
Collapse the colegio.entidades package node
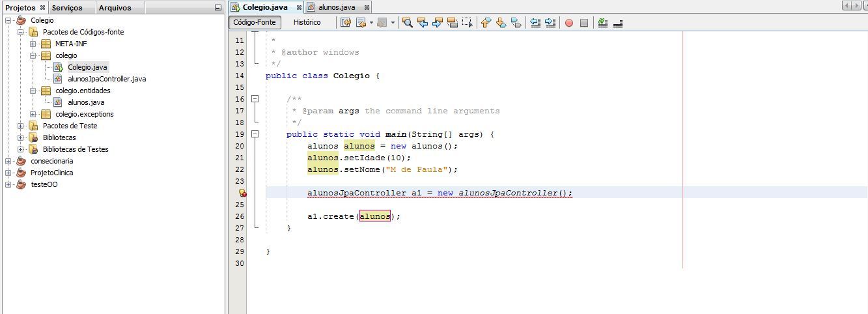33,91
